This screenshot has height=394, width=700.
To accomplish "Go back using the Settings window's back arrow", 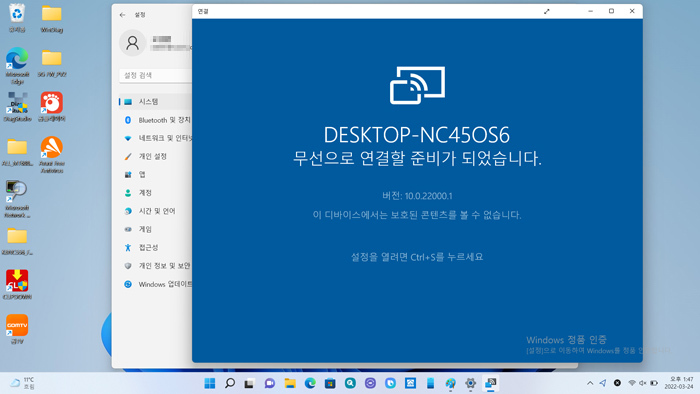I will pos(123,15).
